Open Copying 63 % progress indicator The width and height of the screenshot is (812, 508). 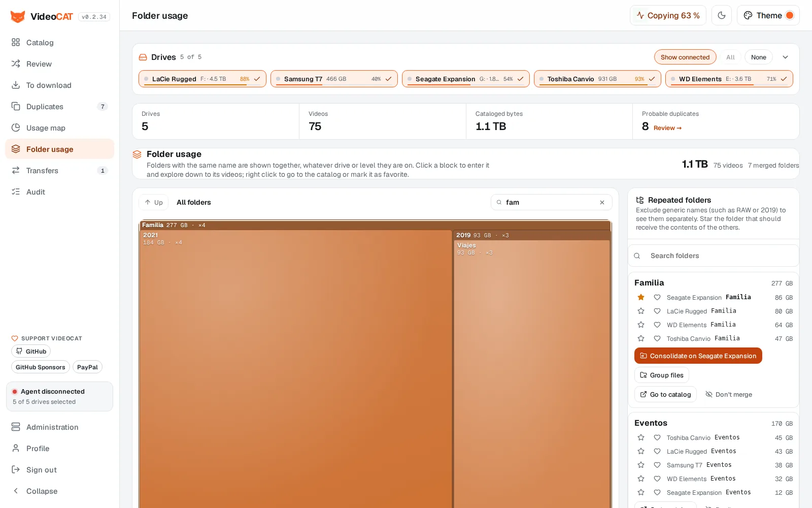[668, 16]
